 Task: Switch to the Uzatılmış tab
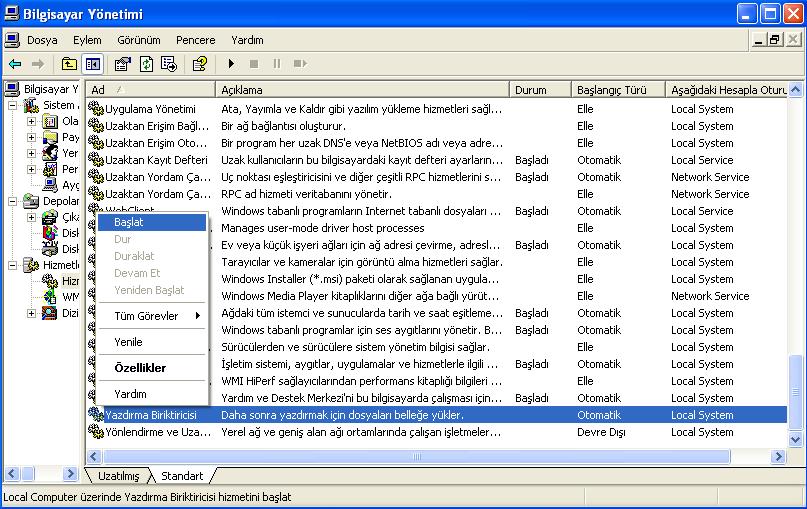[x=118, y=476]
